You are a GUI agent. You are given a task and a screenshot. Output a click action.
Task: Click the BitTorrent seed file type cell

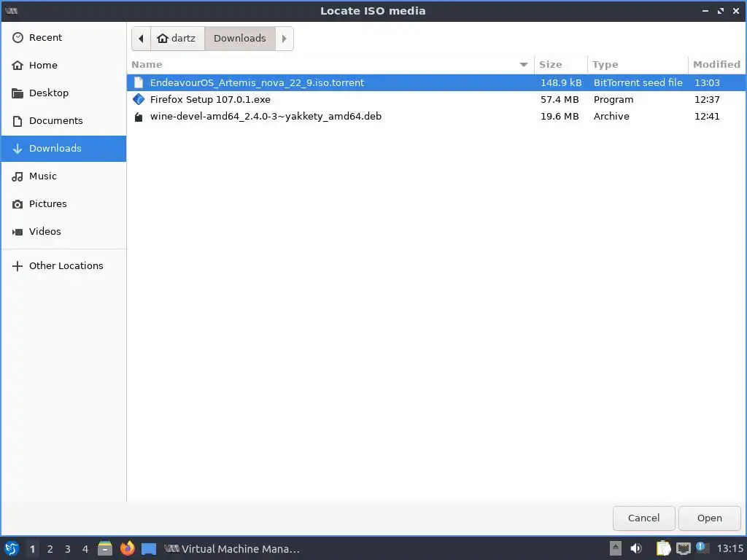point(638,83)
